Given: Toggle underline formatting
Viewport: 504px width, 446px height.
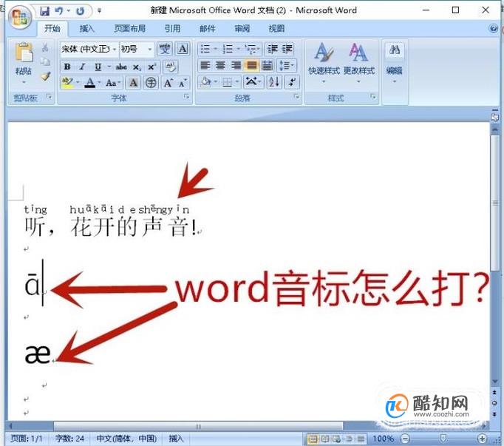Looking at the screenshot, I should [x=98, y=67].
